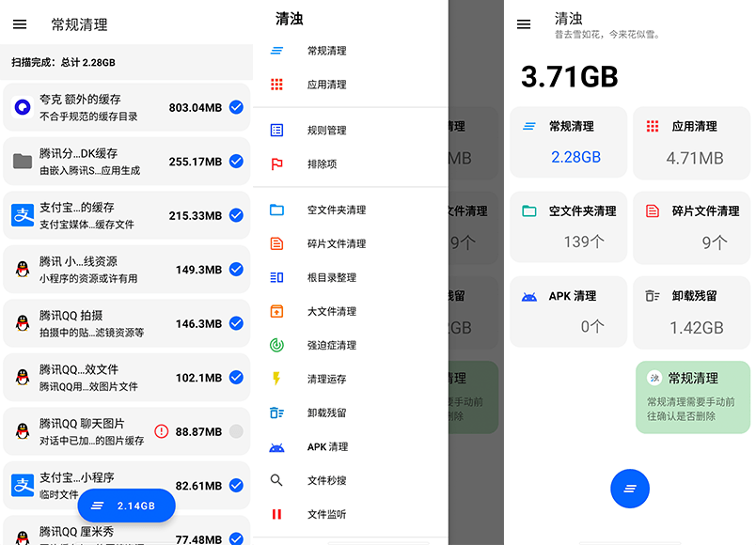
Task: Select 强迫症清理 text in the drawer
Action: pyautogui.click(x=332, y=345)
